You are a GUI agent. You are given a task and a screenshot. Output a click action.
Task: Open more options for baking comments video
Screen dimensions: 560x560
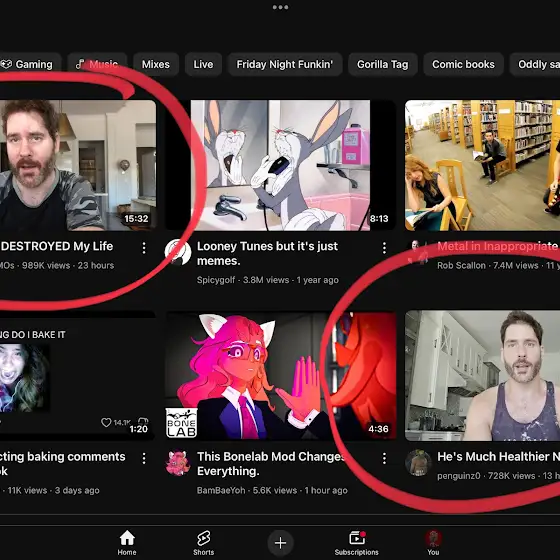[x=144, y=458]
